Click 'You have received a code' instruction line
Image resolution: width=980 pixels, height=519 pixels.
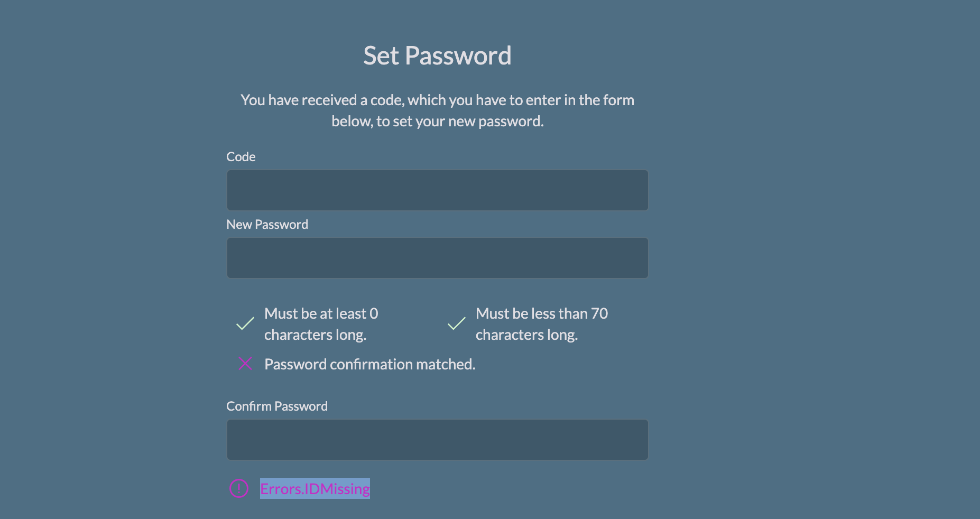coord(437,100)
